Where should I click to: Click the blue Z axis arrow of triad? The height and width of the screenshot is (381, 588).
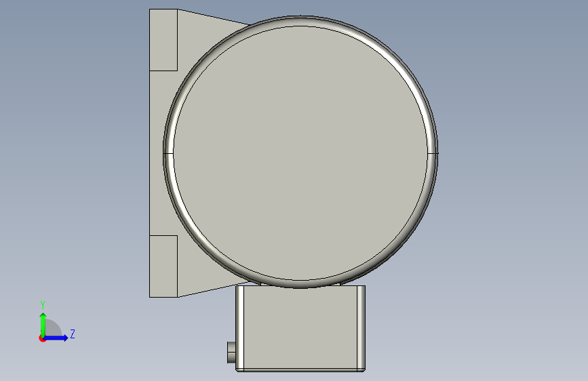[x=56, y=338]
